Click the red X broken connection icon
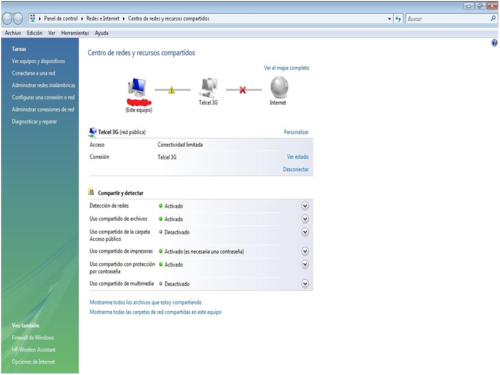 click(x=243, y=90)
